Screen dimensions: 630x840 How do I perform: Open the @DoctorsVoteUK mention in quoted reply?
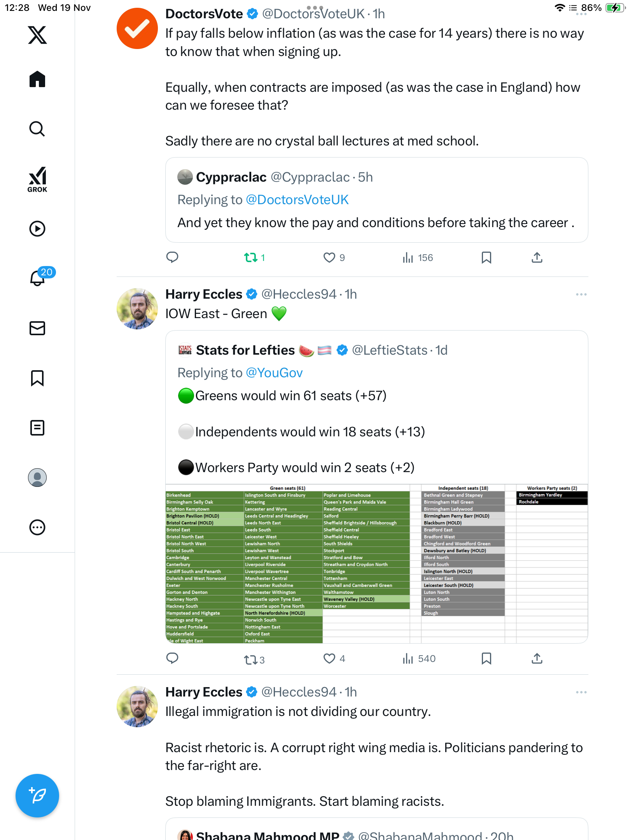click(297, 200)
